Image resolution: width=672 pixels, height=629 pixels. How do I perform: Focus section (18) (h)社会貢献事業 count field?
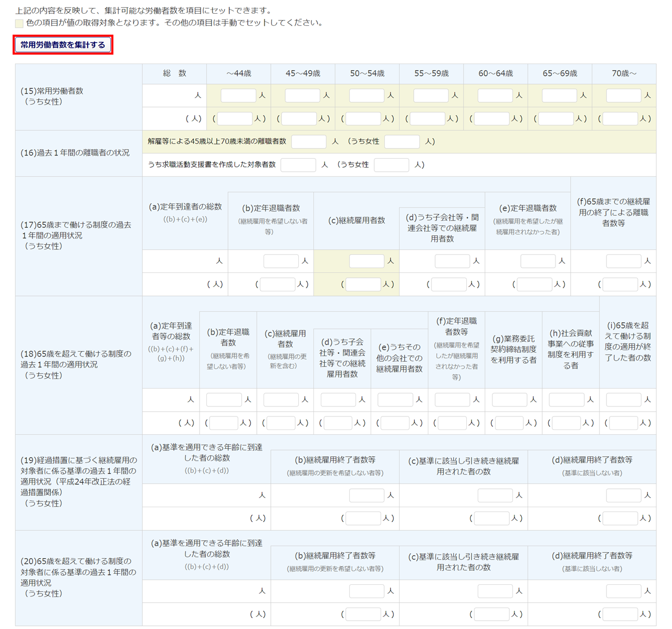tap(566, 400)
